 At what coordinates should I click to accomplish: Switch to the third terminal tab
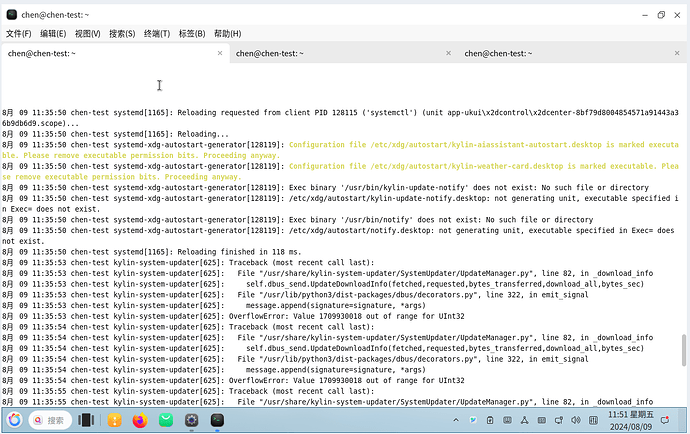tap(572, 53)
